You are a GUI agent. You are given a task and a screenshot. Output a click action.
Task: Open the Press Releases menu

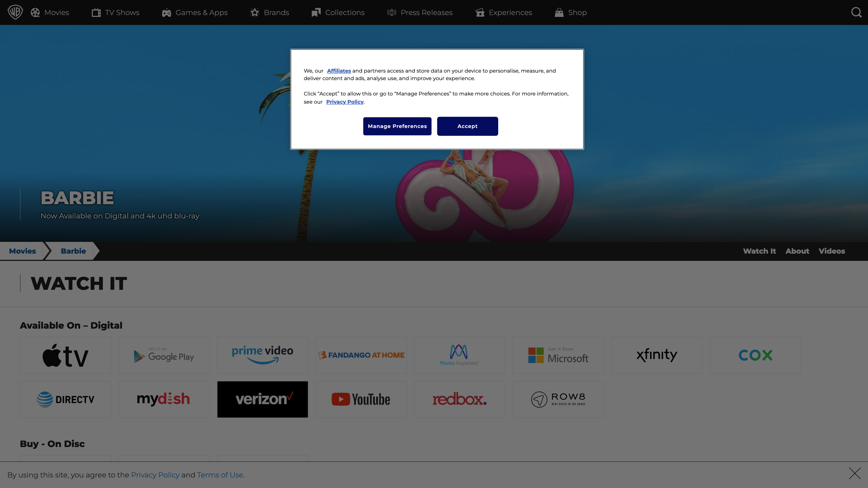tap(420, 12)
